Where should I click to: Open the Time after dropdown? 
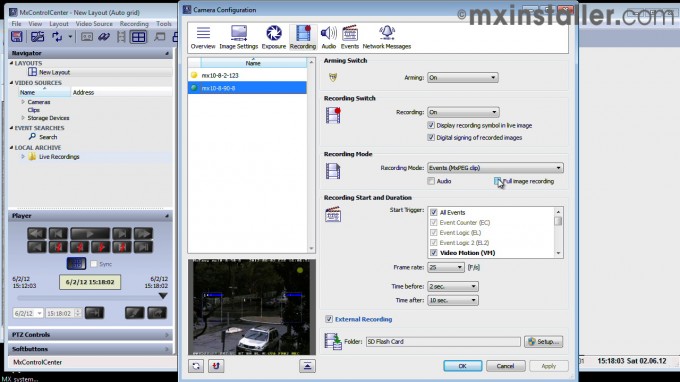[453, 300]
